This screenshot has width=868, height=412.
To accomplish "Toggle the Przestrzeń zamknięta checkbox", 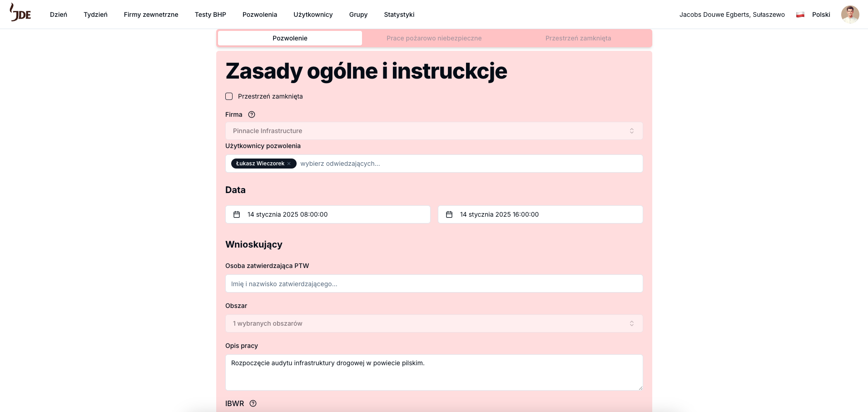I will click(229, 96).
